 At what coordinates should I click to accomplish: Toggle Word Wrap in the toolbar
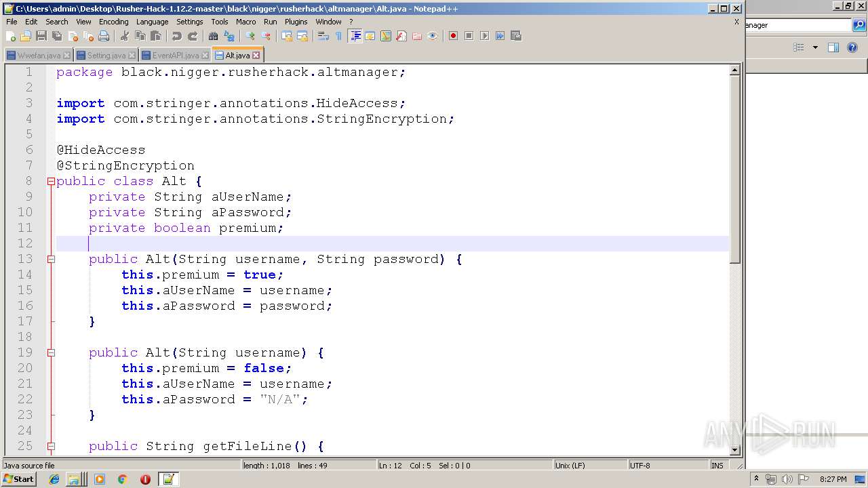tap(323, 36)
